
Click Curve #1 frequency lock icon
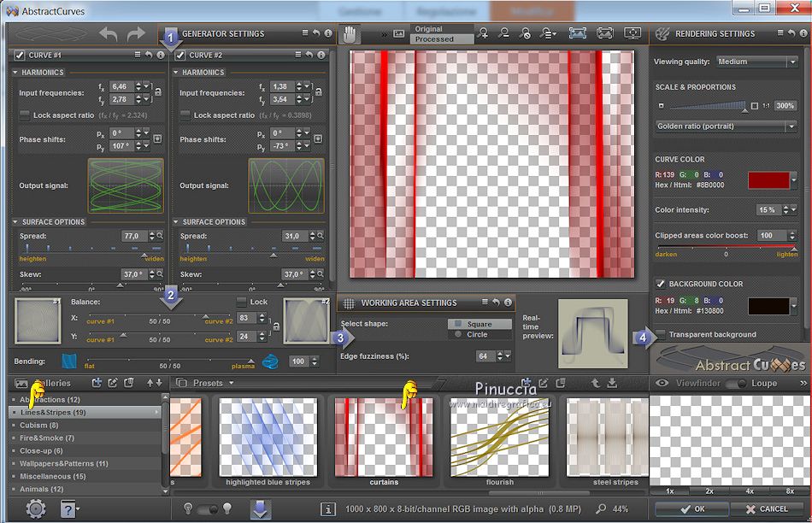coord(158,92)
